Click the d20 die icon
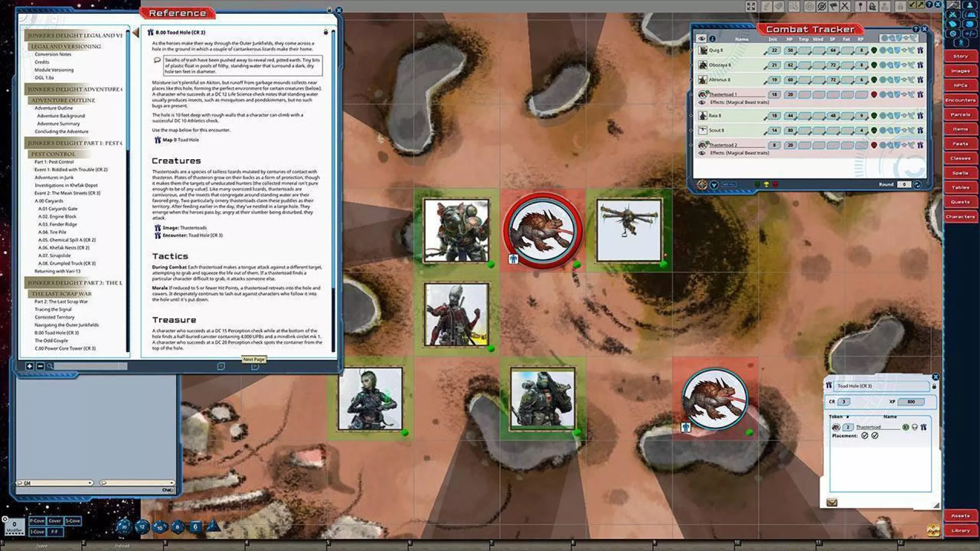 (124, 527)
